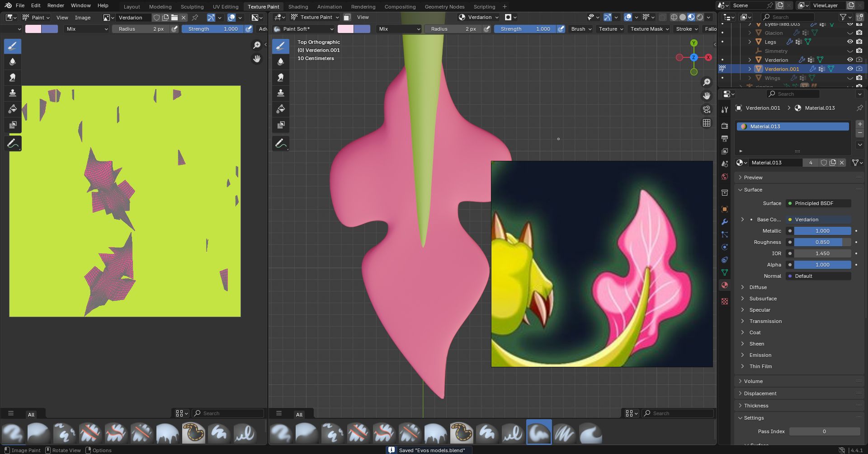
Task: Select the Soften tool in the 3D viewport toolbar
Action: coord(281,62)
